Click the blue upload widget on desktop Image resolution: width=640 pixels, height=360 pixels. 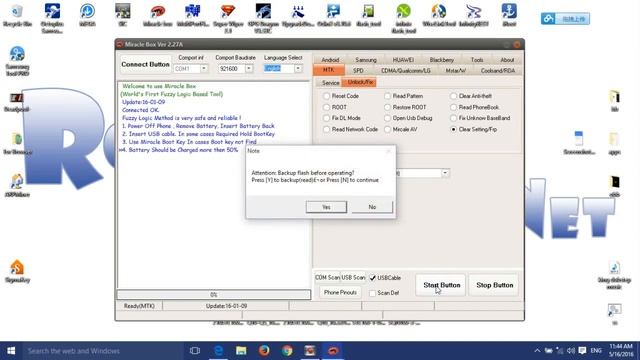(565, 19)
